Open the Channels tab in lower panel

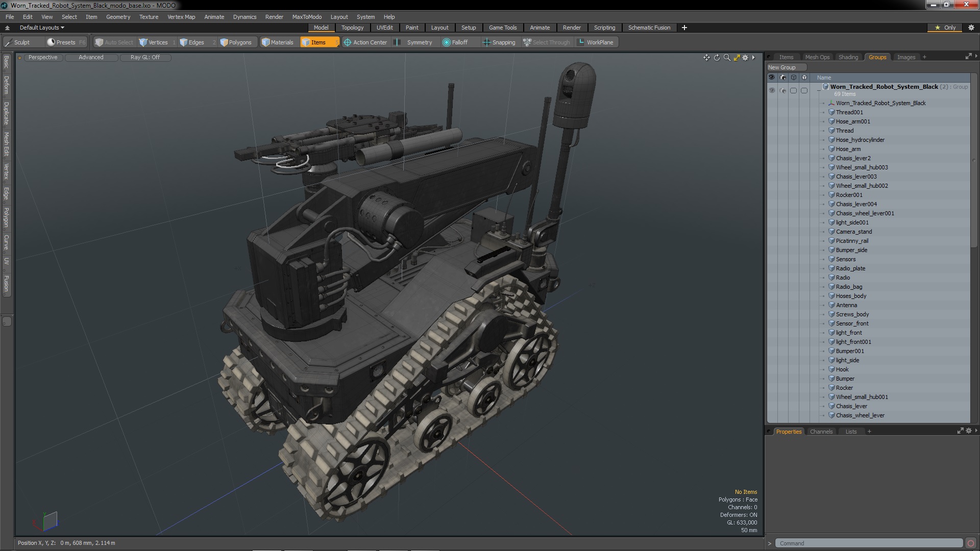(821, 432)
